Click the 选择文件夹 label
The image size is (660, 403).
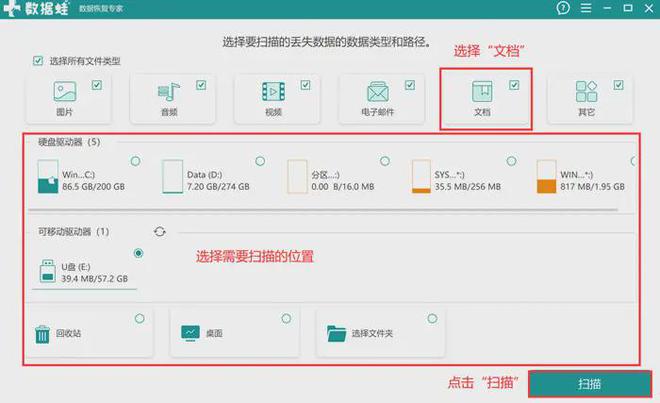(372, 334)
